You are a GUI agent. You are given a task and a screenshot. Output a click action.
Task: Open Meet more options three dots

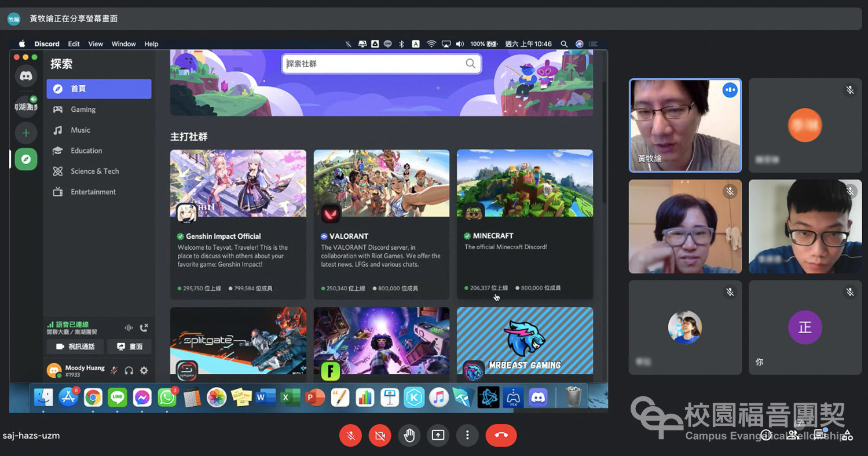coord(467,435)
